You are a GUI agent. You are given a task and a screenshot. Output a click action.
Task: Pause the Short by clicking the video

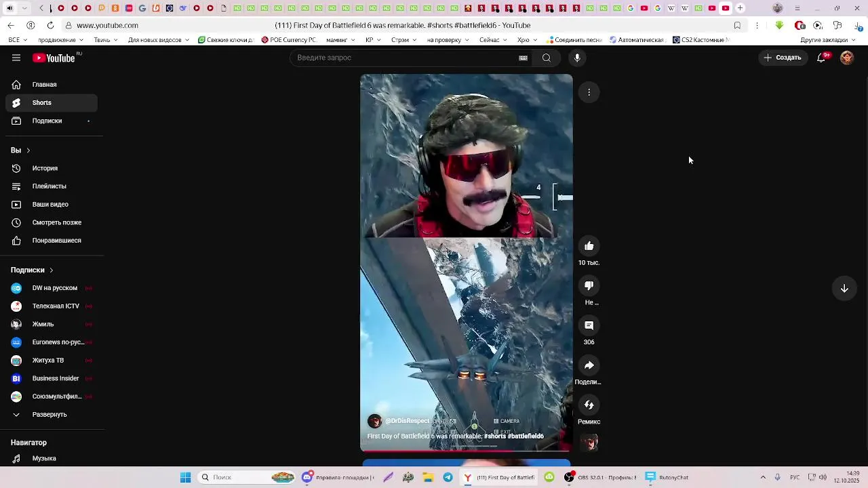point(467,263)
